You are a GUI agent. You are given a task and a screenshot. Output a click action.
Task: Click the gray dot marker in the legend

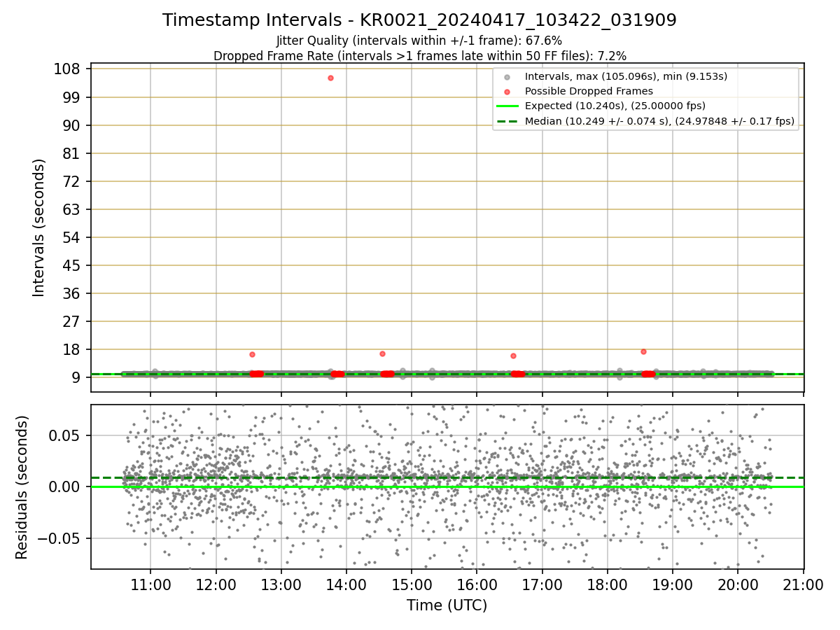point(507,76)
